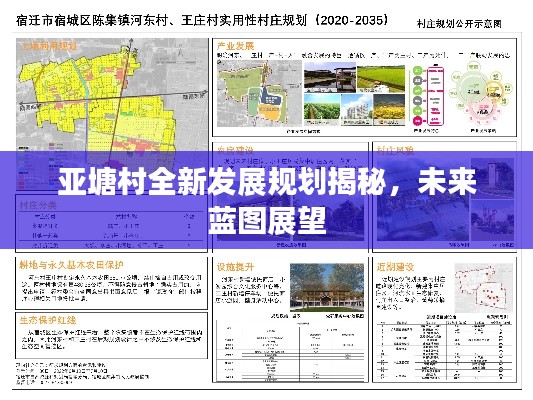Click the 村庄风貌 heading behind the banner

coord(395,150)
